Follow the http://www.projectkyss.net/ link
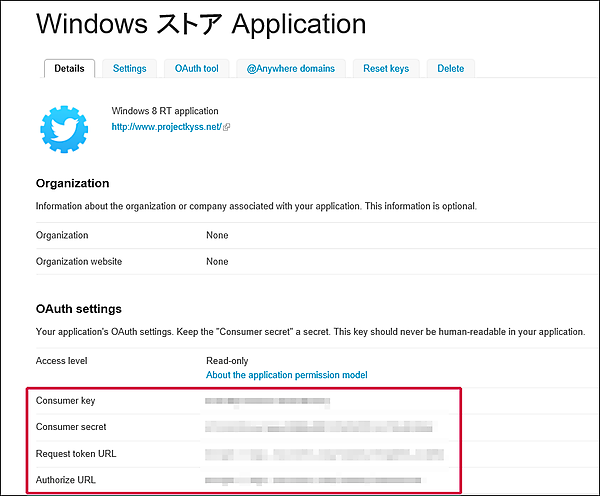This screenshot has width=600, height=496. pyautogui.click(x=166, y=127)
